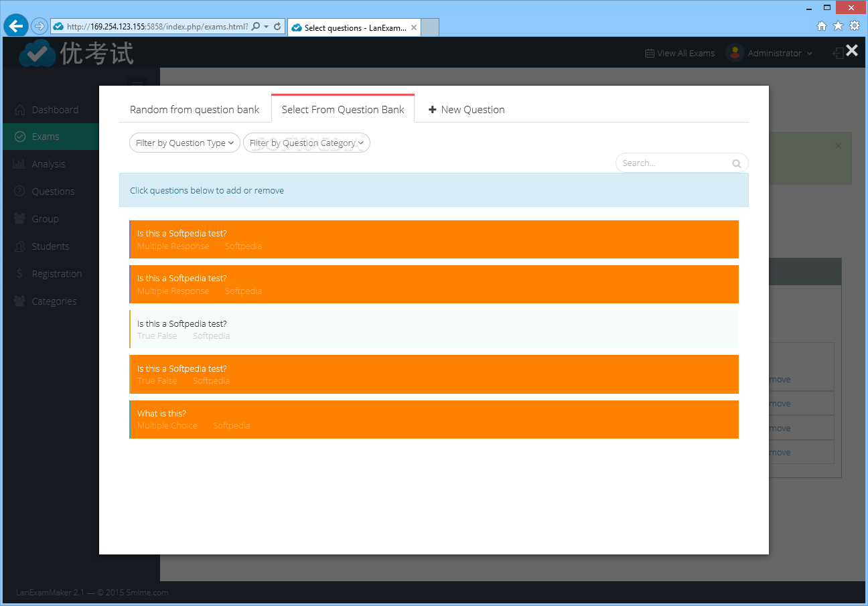Open Exams in the sidebar
Image resolution: width=868 pixels, height=606 pixels.
(x=46, y=137)
